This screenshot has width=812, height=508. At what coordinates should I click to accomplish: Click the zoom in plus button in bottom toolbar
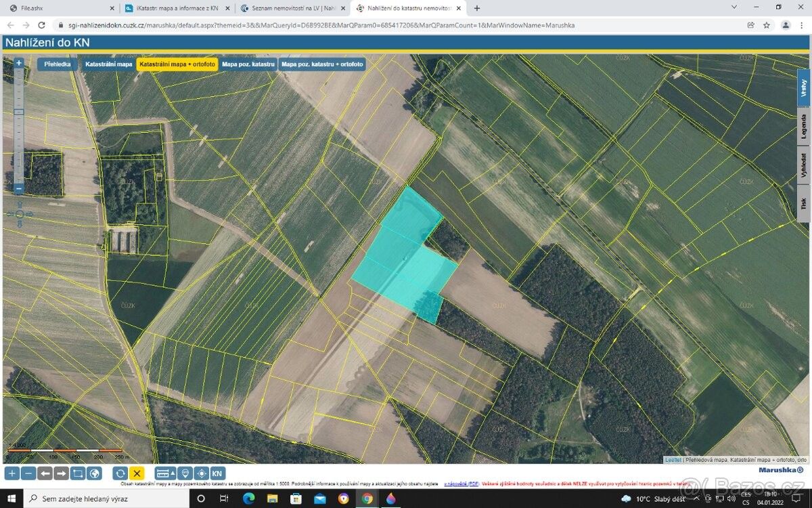point(12,473)
